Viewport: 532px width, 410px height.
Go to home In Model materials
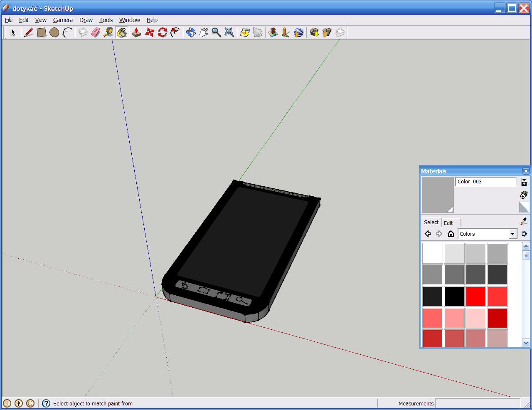451,234
